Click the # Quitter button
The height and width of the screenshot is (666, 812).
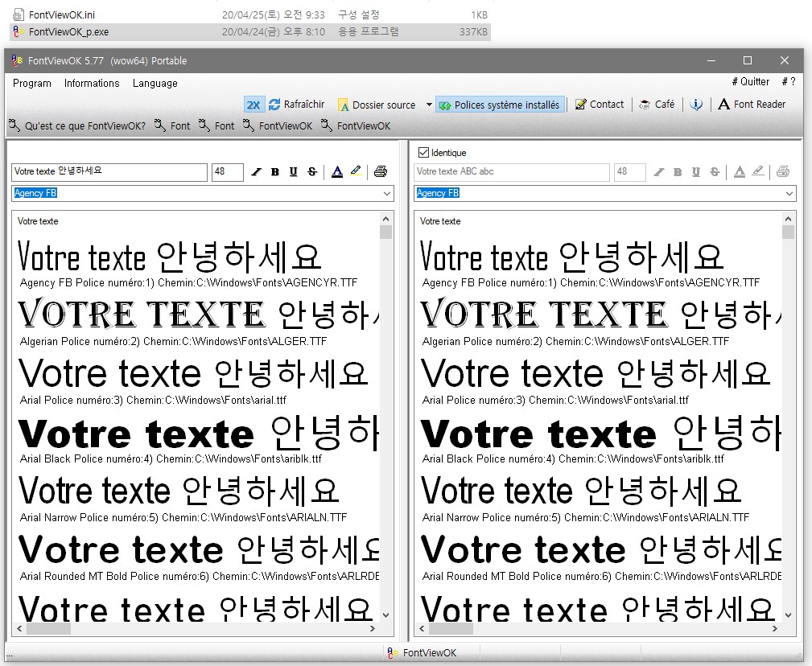750,82
